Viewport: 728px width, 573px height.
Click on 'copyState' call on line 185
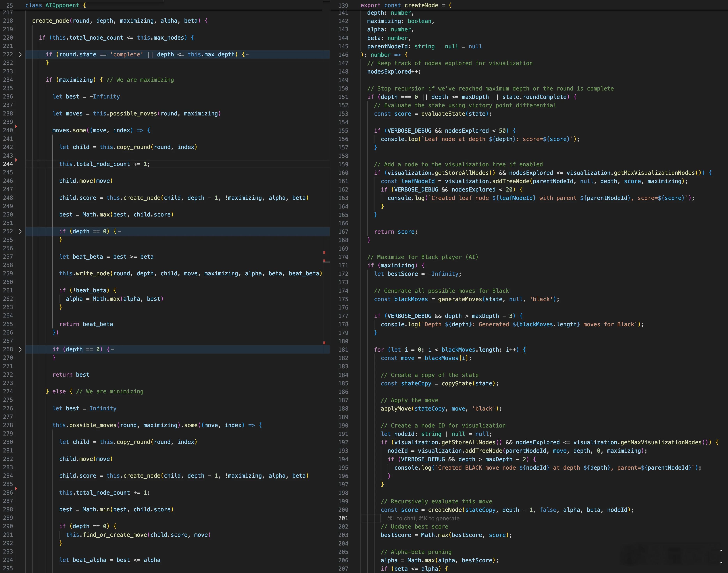click(x=457, y=383)
